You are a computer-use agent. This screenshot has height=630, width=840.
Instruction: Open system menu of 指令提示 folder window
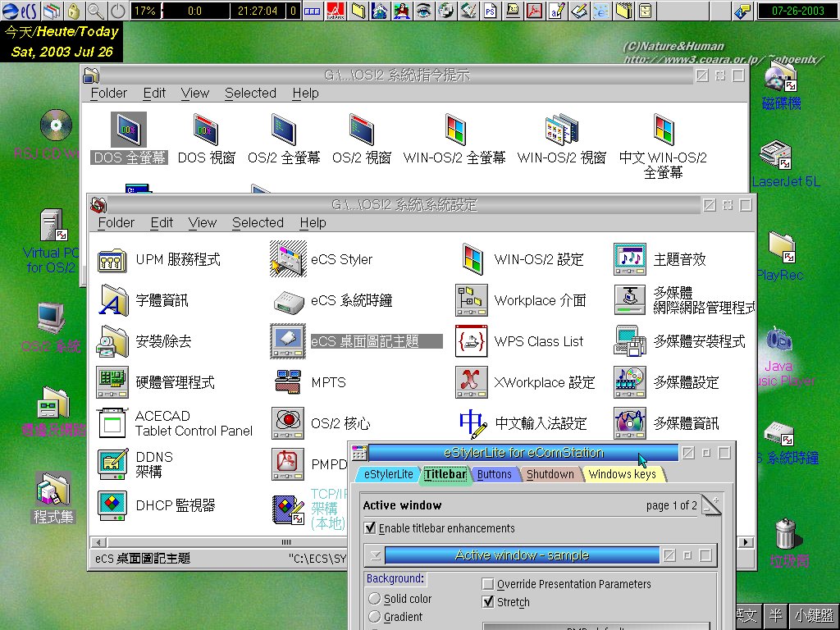(x=91, y=75)
